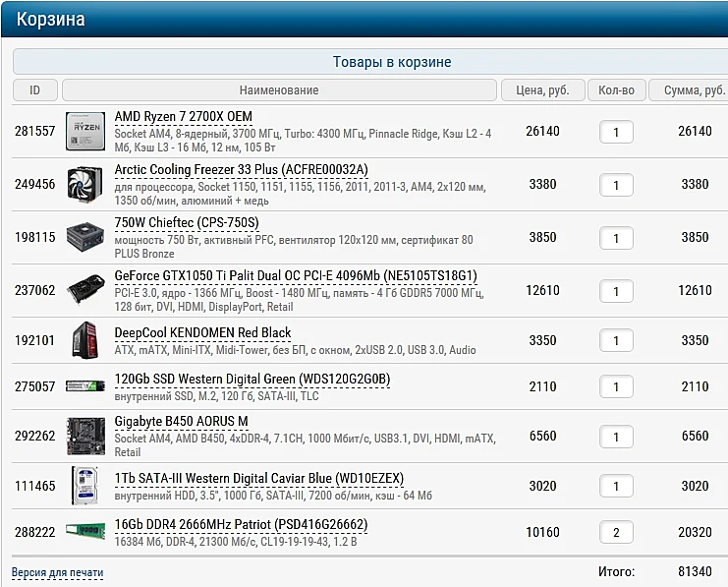Select product ID 288222
728x587 pixels.
click(34, 532)
